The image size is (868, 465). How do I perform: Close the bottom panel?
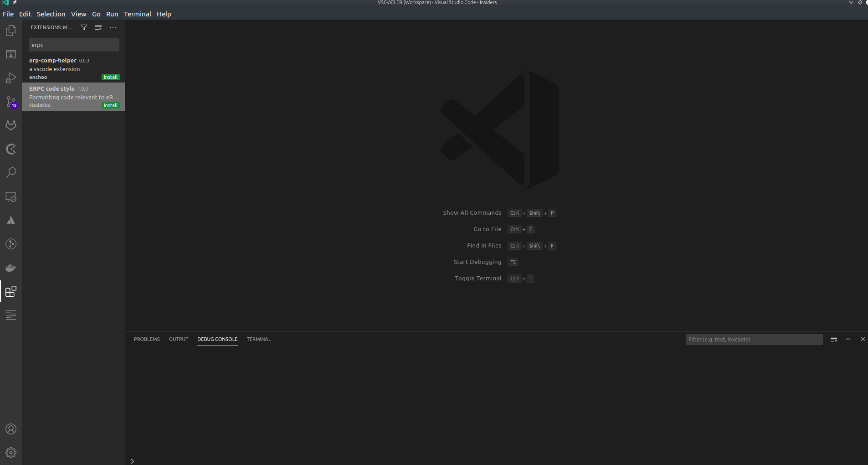pos(863,339)
